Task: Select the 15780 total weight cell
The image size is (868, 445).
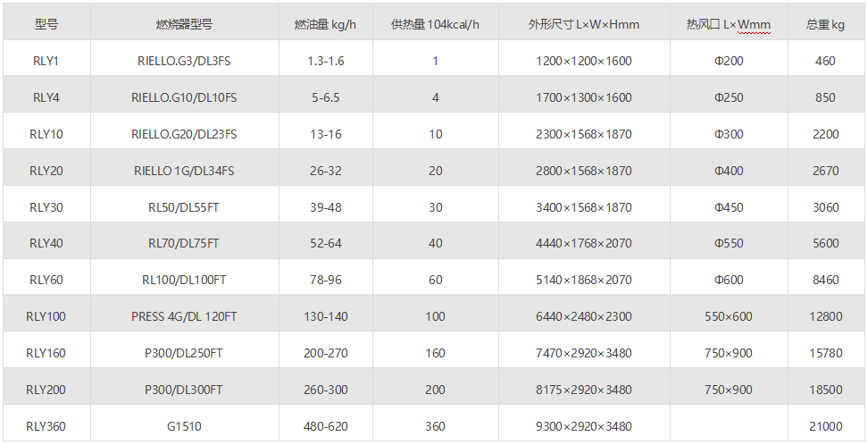Action: click(825, 354)
